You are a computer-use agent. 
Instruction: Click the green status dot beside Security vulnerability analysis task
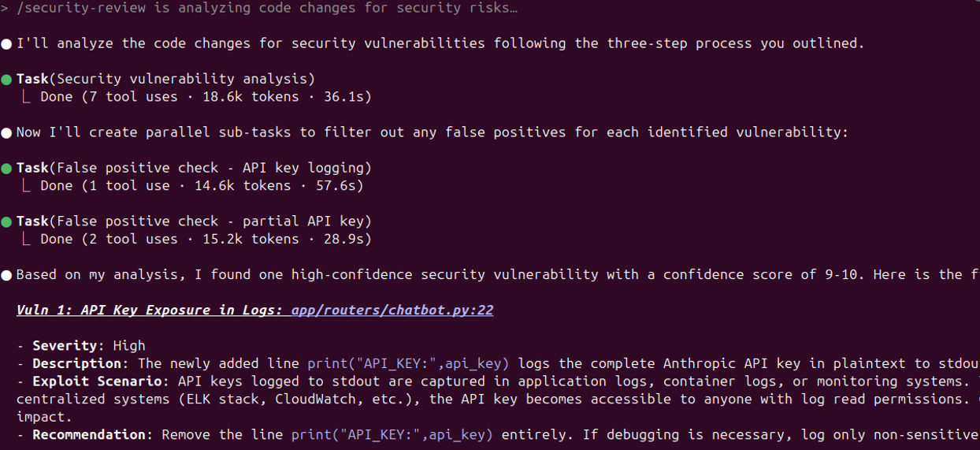[x=7, y=80]
